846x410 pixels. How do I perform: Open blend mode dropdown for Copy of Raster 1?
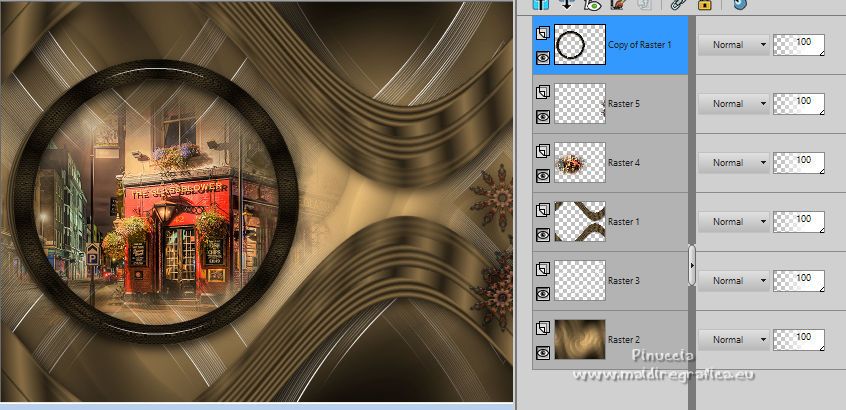(733, 45)
